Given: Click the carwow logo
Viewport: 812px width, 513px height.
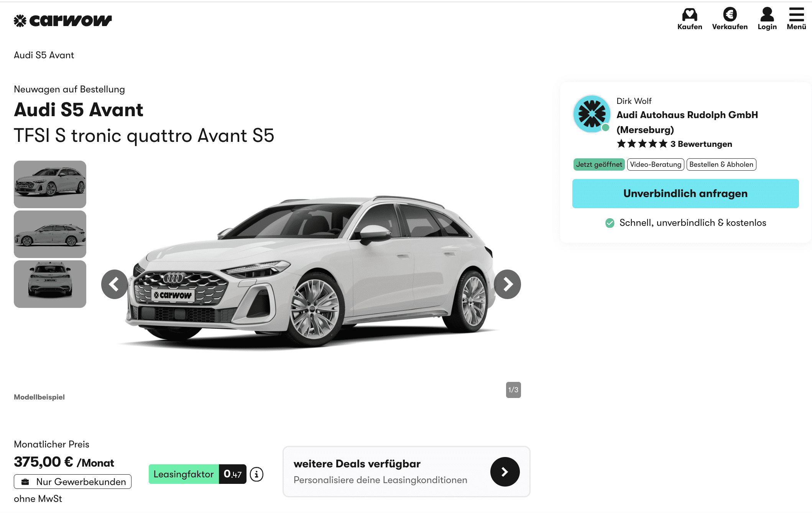Looking at the screenshot, I should coord(62,20).
